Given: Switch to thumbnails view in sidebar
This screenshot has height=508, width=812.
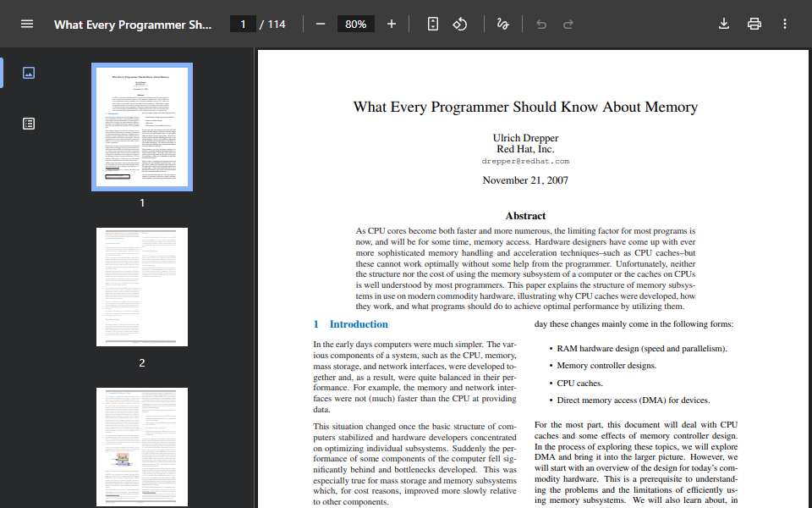Looking at the screenshot, I should (29, 73).
